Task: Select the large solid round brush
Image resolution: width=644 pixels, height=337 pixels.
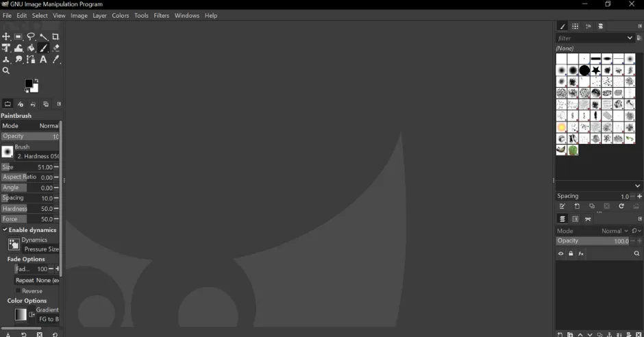Action: tap(584, 70)
